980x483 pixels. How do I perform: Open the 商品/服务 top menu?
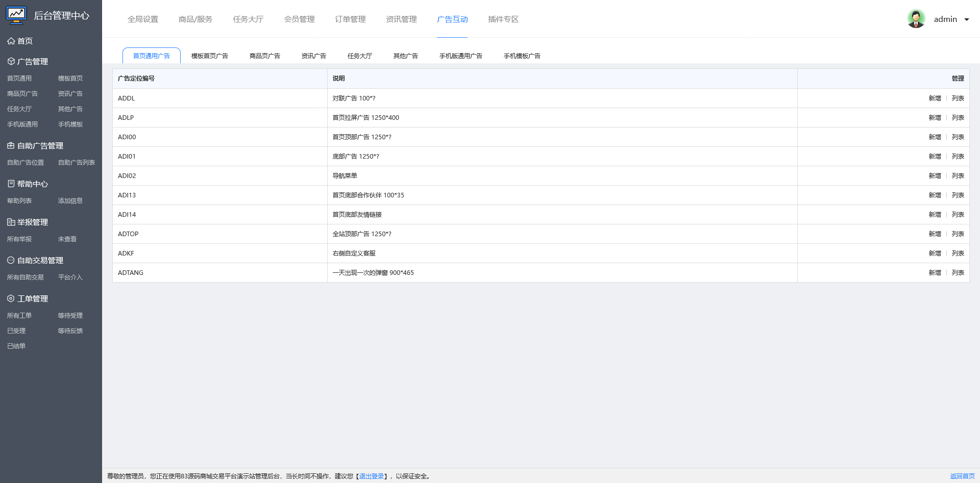195,19
